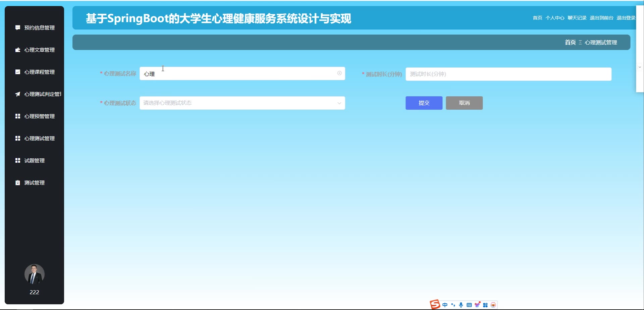Focus the 测试时长(分钟) input field

(508, 74)
